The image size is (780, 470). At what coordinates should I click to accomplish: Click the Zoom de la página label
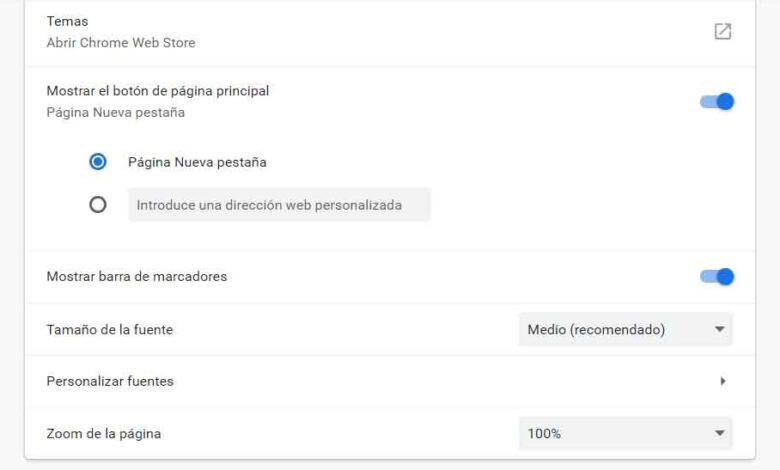[104, 434]
